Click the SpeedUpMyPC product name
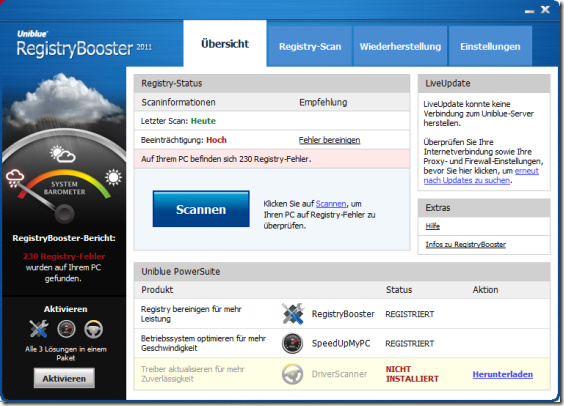The height and width of the screenshot is (406, 564). [x=341, y=343]
